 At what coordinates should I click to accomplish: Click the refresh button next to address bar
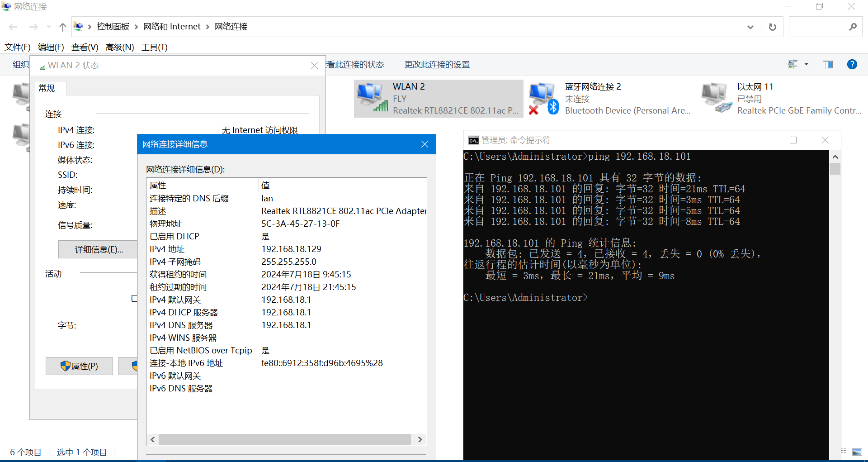click(772, 27)
